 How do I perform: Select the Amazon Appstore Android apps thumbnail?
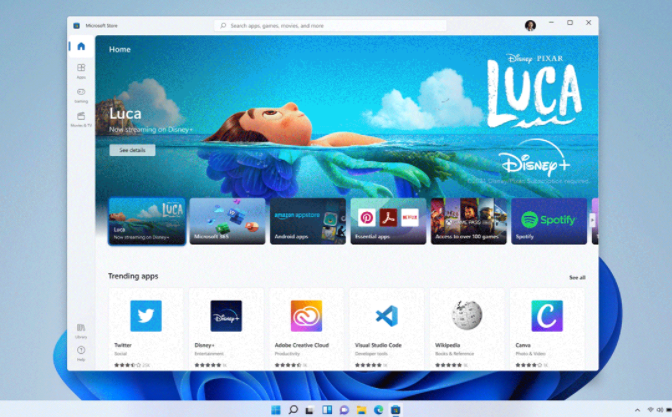tap(308, 221)
